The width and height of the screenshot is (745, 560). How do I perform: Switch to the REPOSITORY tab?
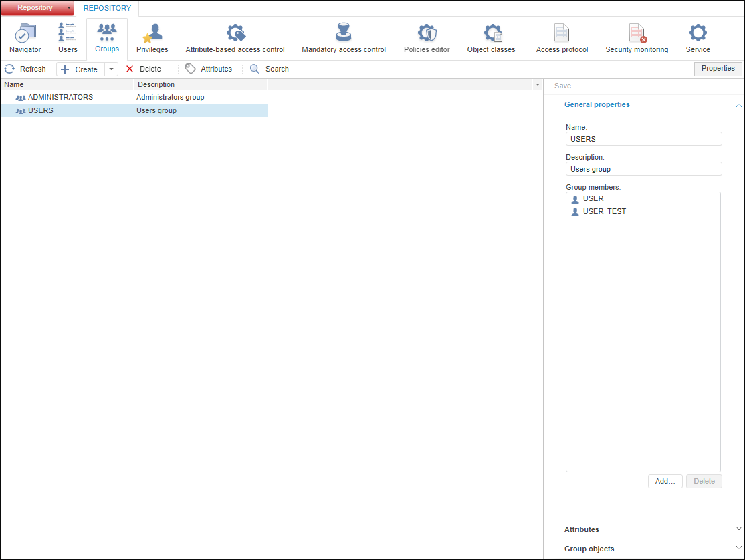point(107,9)
